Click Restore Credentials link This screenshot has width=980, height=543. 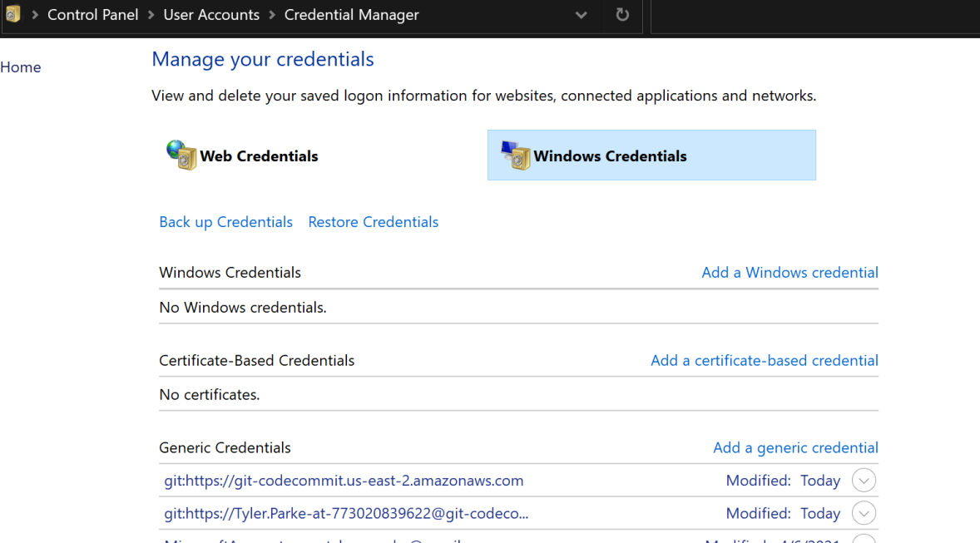click(x=373, y=222)
